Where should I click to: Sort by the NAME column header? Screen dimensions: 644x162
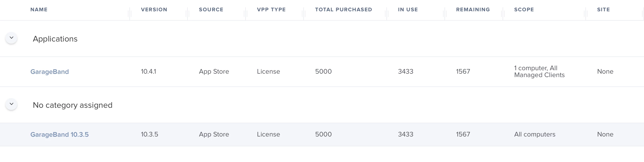click(x=39, y=10)
